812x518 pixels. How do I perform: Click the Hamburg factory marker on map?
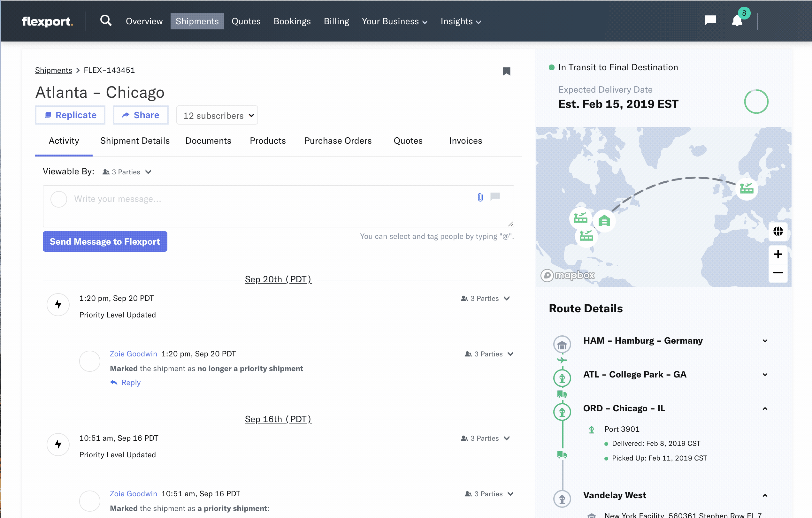point(747,188)
